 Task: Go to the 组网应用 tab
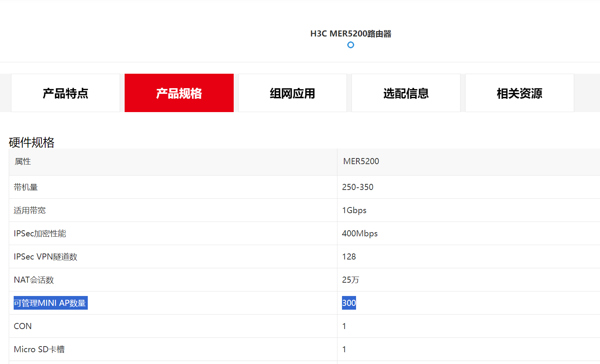pos(293,93)
